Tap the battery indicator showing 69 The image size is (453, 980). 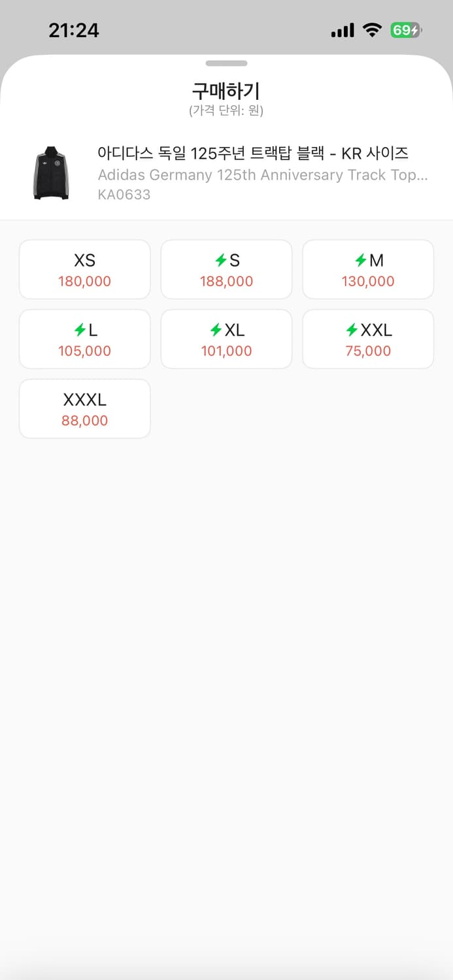point(406,30)
